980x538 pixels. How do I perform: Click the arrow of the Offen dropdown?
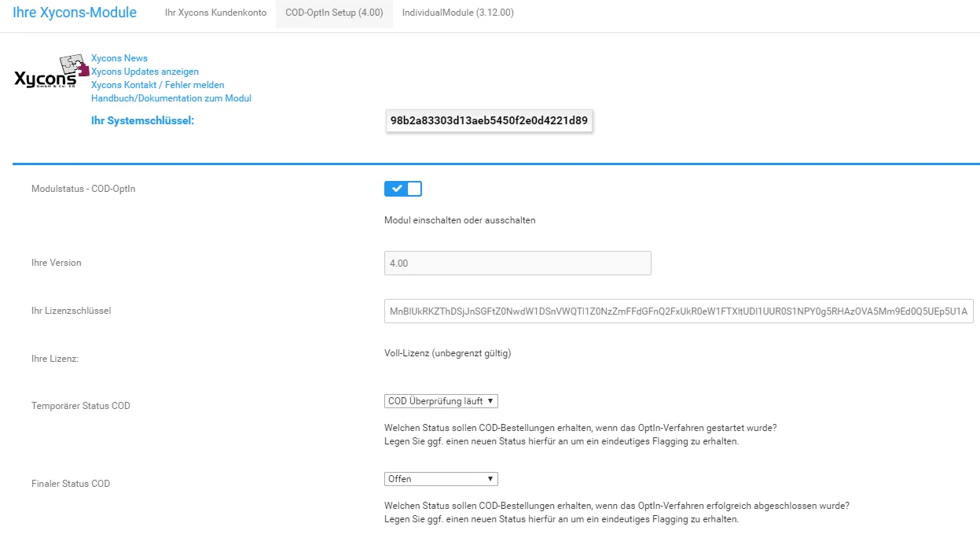pyautogui.click(x=490, y=479)
